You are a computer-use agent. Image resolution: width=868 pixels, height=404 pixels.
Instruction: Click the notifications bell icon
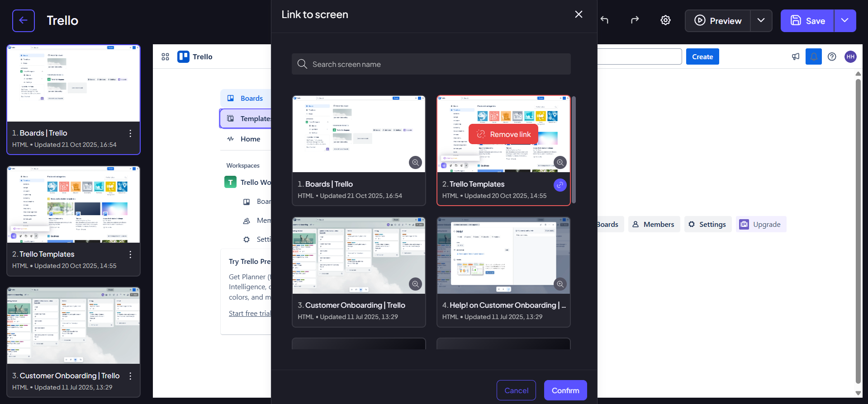coord(814,56)
